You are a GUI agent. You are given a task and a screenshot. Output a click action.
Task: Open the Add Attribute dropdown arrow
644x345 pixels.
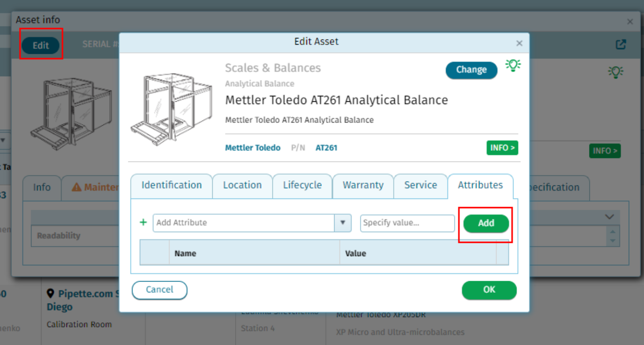click(x=343, y=223)
